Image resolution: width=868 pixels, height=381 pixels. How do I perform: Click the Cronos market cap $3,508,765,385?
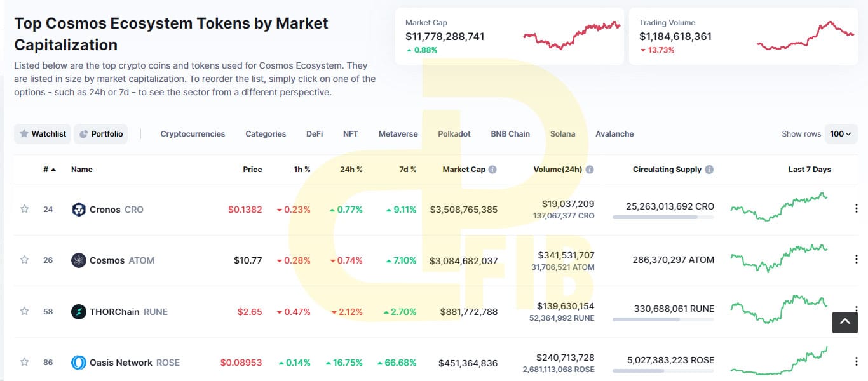(x=464, y=210)
